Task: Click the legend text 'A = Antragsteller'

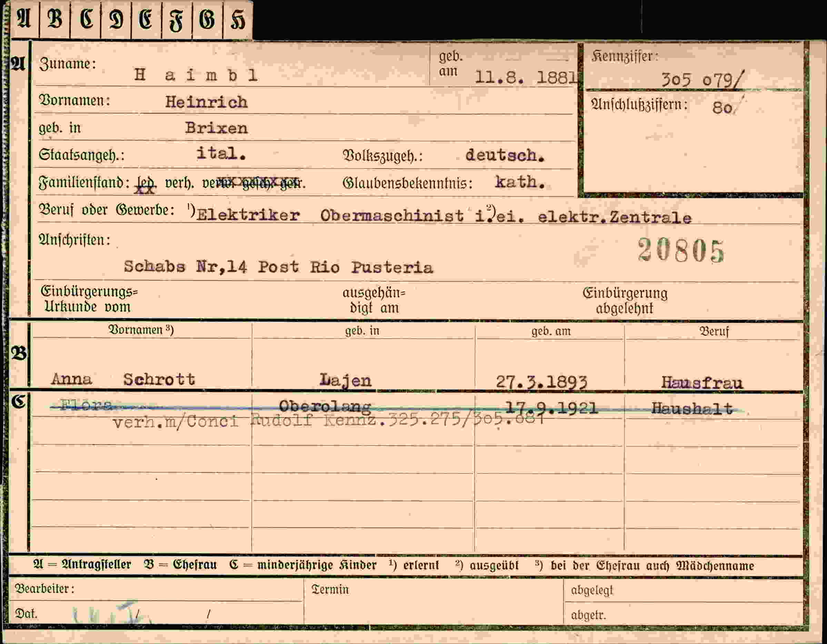Action: click(x=82, y=564)
